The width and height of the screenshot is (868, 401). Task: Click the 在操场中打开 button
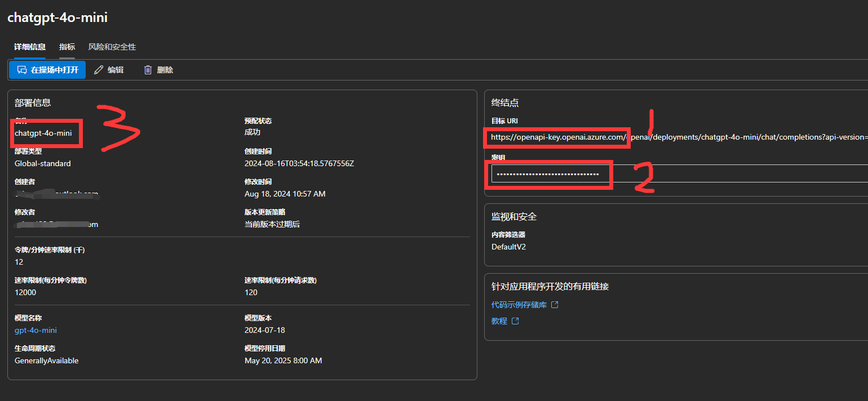(47, 70)
